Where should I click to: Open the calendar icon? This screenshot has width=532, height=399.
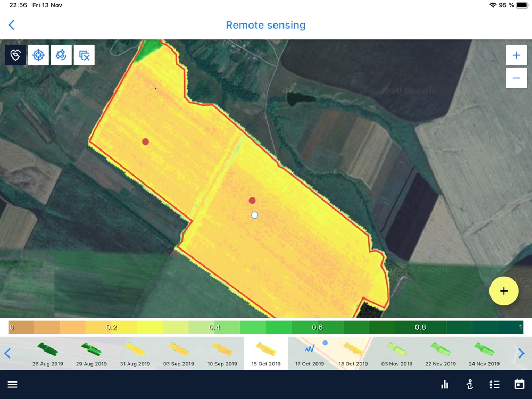[x=519, y=385]
